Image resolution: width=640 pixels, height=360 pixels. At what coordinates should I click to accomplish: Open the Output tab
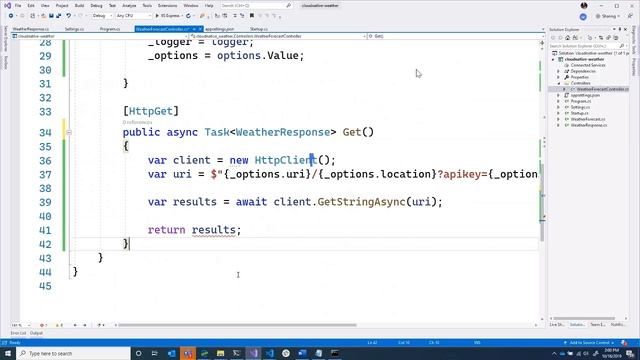coord(36,333)
